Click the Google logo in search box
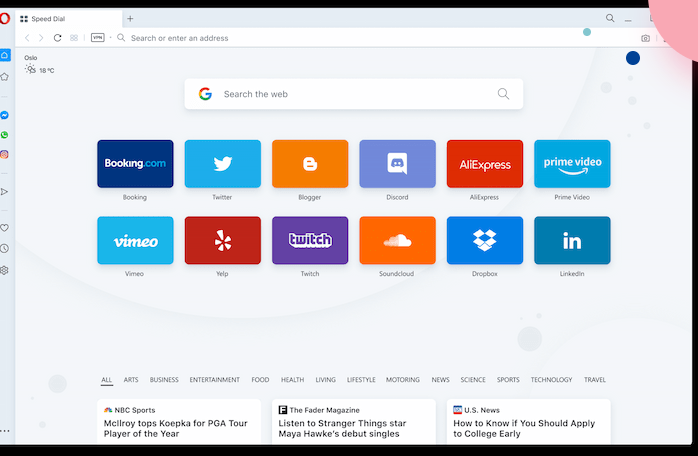The width and height of the screenshot is (698, 456). (205, 94)
